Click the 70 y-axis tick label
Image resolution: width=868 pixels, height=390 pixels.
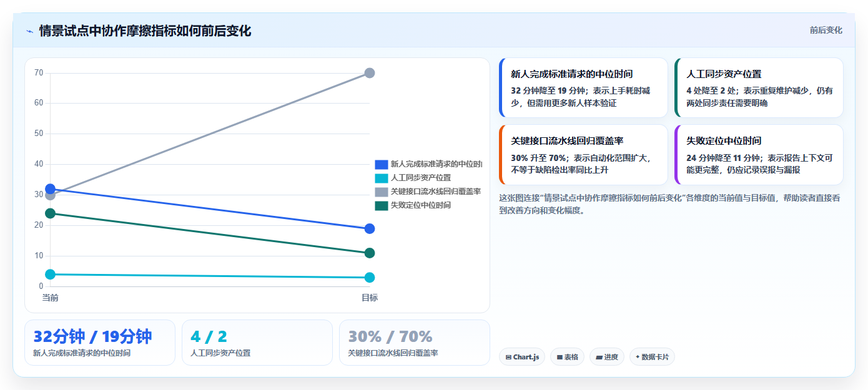click(39, 73)
